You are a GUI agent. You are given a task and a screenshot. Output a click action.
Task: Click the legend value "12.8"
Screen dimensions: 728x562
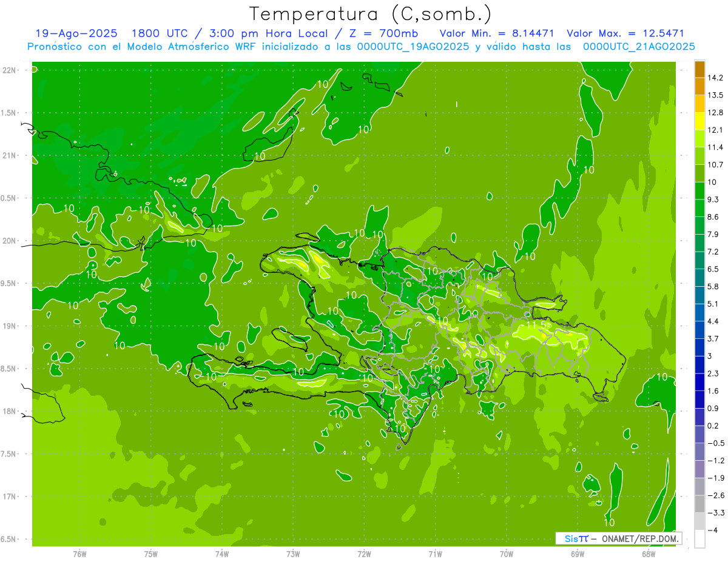tap(715, 113)
